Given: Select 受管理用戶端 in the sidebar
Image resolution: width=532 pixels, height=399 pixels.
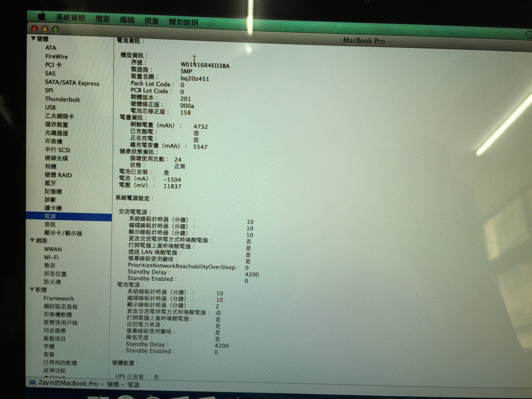Looking at the screenshot, I should click(x=60, y=323).
